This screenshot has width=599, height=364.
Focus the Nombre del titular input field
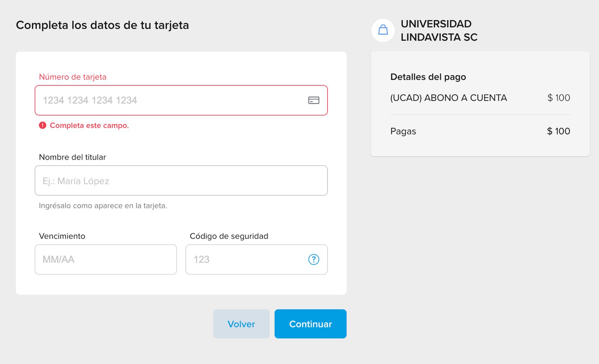[x=181, y=180]
